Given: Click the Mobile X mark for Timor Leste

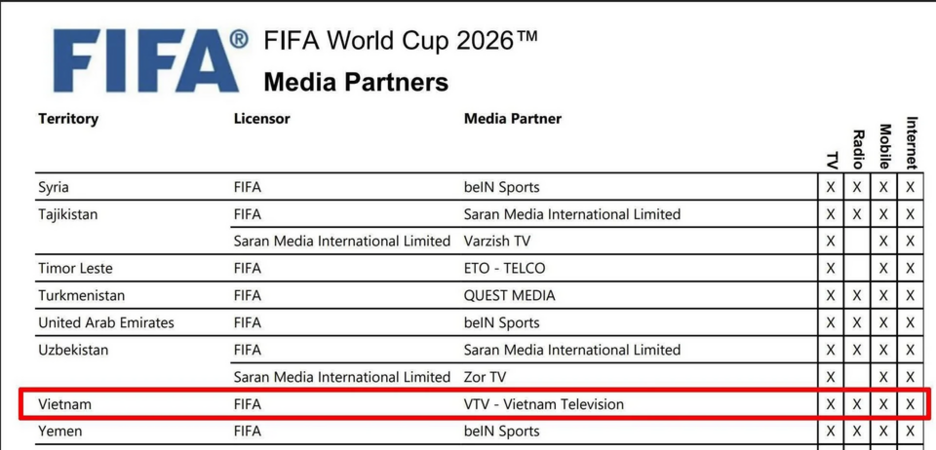Looking at the screenshot, I should (883, 269).
